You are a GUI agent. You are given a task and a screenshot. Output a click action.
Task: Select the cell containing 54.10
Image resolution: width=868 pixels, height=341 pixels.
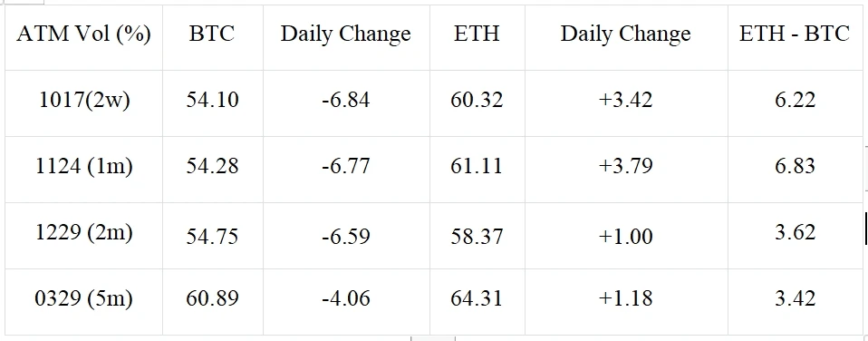pyautogui.click(x=213, y=103)
